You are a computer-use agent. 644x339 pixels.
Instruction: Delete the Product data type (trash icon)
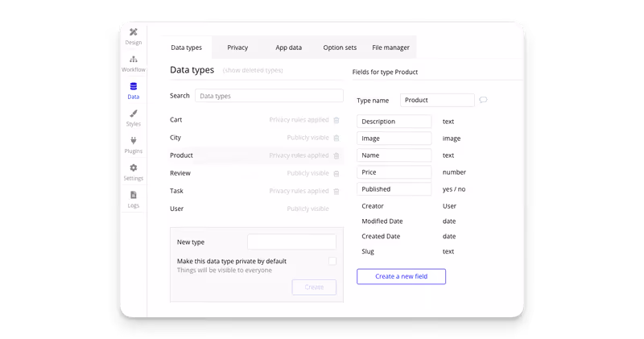(x=336, y=155)
